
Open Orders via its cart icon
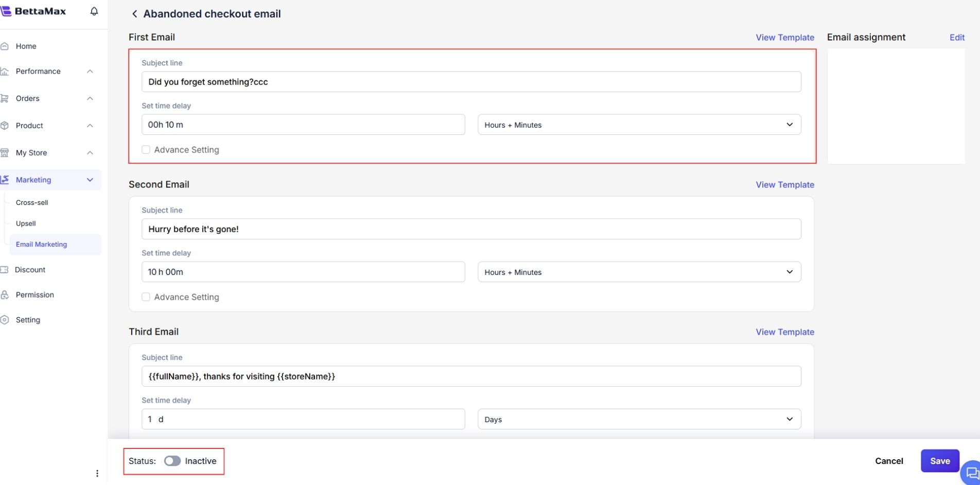(5, 98)
